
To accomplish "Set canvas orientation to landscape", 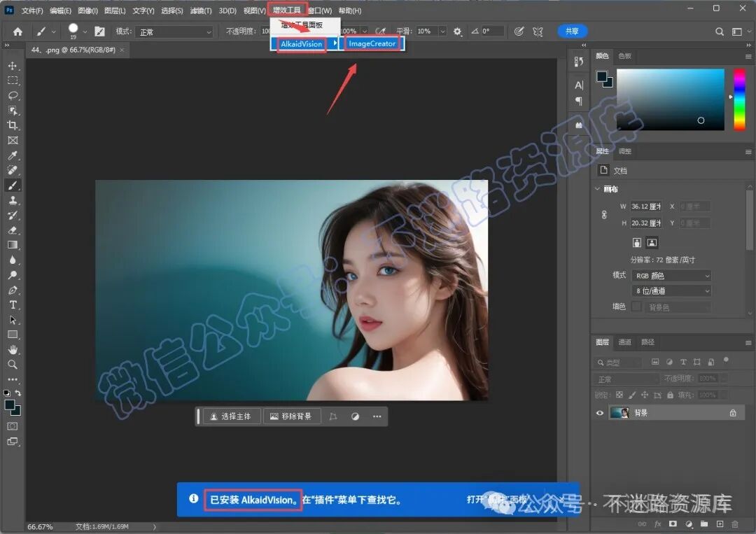I will coord(652,242).
